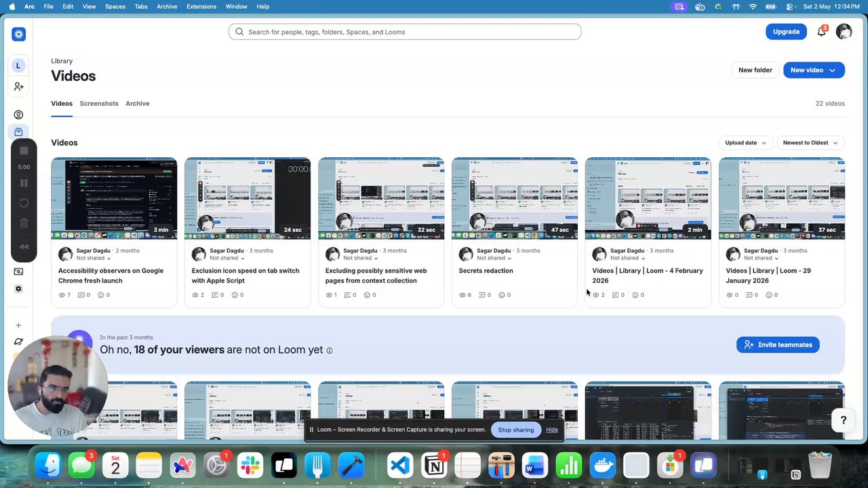
Task: Open Docker Desktop from the dock
Action: [602, 466]
